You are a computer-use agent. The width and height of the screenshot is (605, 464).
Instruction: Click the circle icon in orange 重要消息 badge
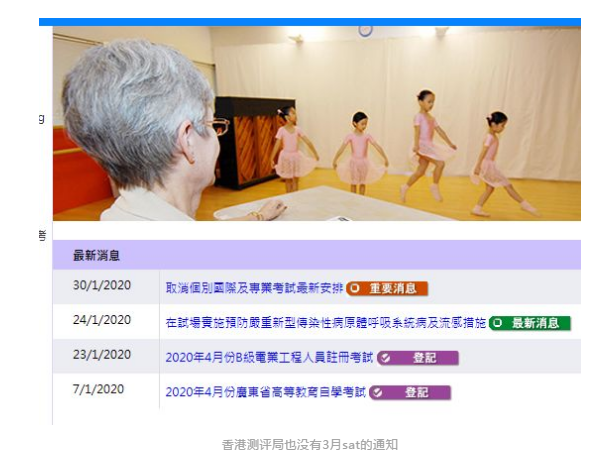tap(355, 289)
